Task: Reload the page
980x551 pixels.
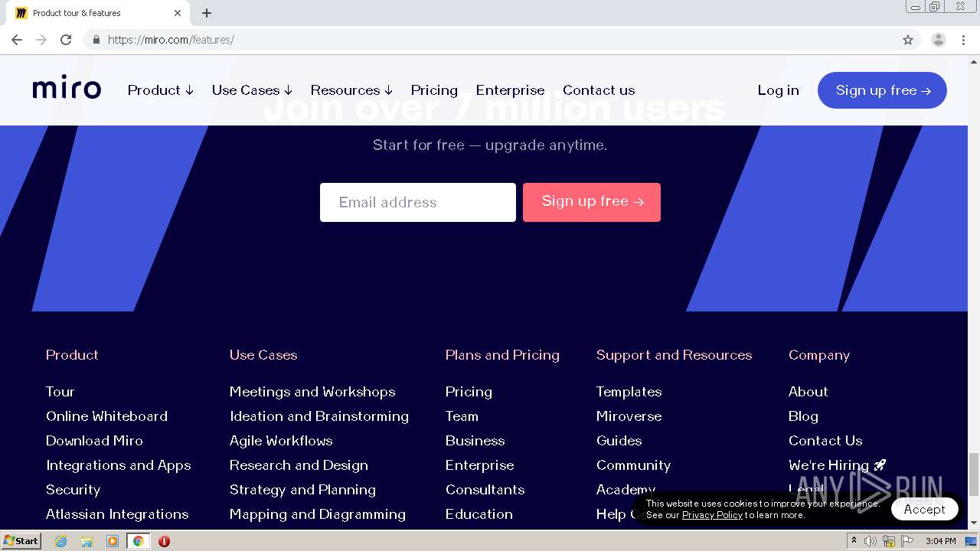Action: 66,40
